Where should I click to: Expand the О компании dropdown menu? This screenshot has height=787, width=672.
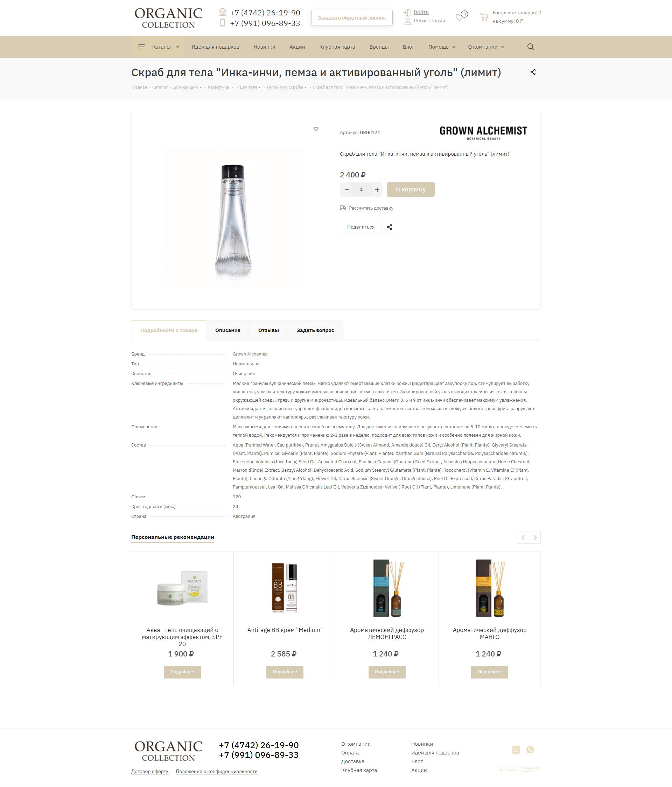[x=486, y=47]
